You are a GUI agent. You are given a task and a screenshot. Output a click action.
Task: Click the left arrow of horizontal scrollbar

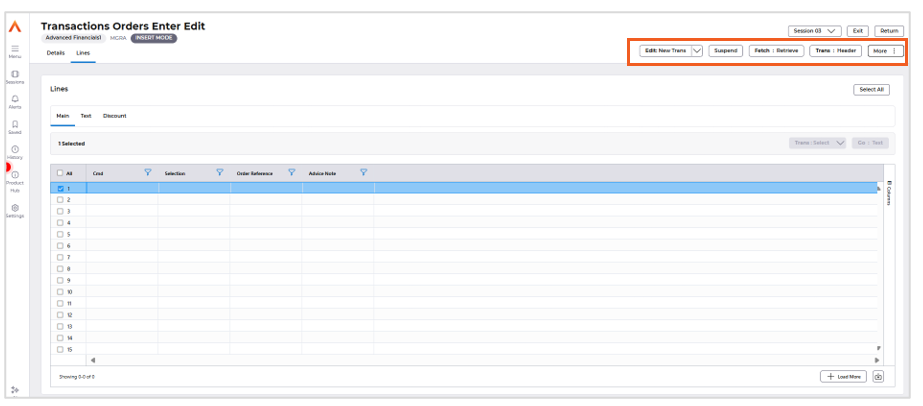[92, 360]
